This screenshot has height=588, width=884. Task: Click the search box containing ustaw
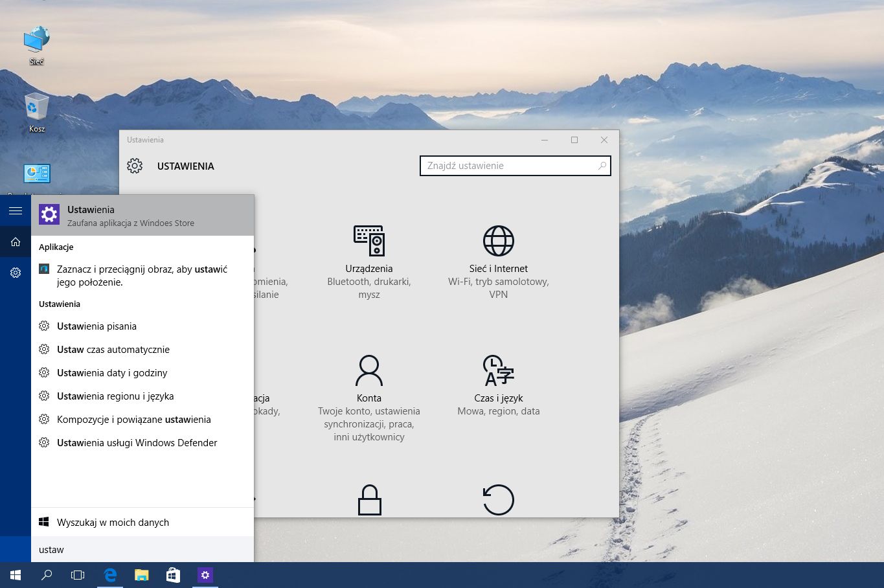142,549
